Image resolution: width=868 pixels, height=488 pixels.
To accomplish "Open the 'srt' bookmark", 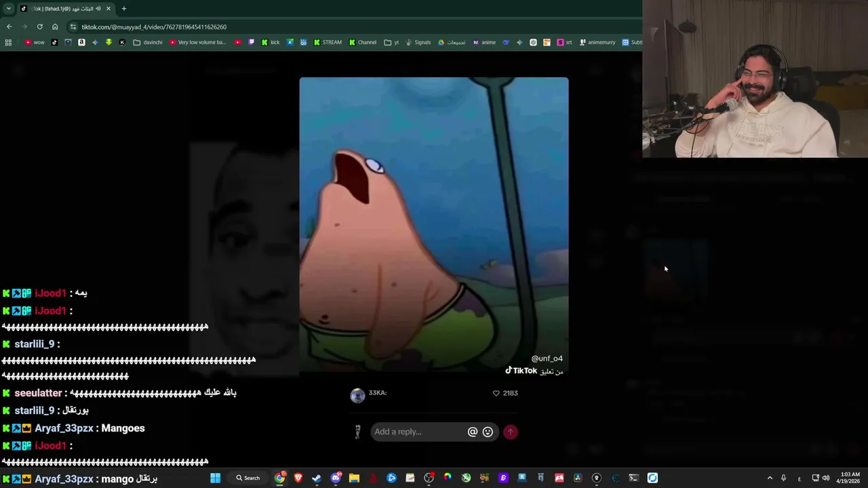I will (564, 42).
